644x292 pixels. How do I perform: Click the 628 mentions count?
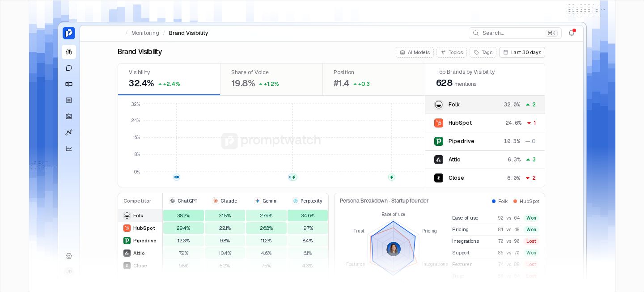[456, 83]
